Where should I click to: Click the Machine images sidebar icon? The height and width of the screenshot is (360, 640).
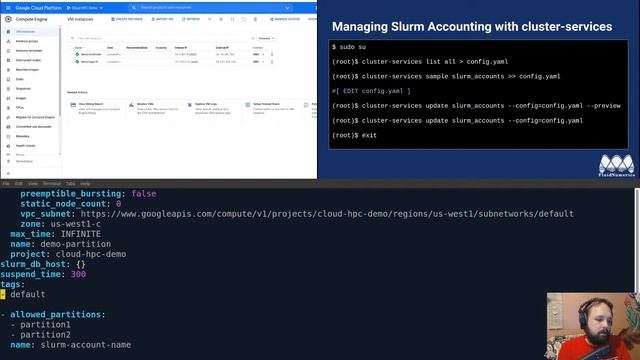[8, 70]
